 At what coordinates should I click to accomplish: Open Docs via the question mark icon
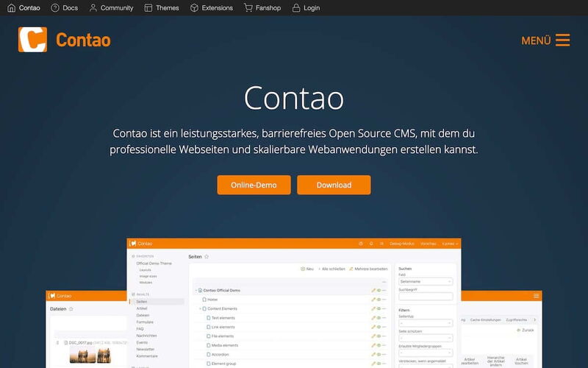coord(55,8)
